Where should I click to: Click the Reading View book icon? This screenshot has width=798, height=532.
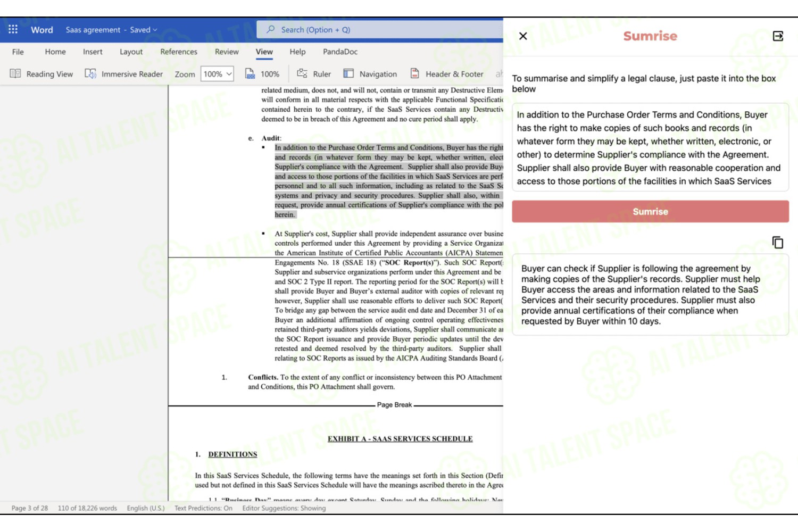click(x=15, y=74)
